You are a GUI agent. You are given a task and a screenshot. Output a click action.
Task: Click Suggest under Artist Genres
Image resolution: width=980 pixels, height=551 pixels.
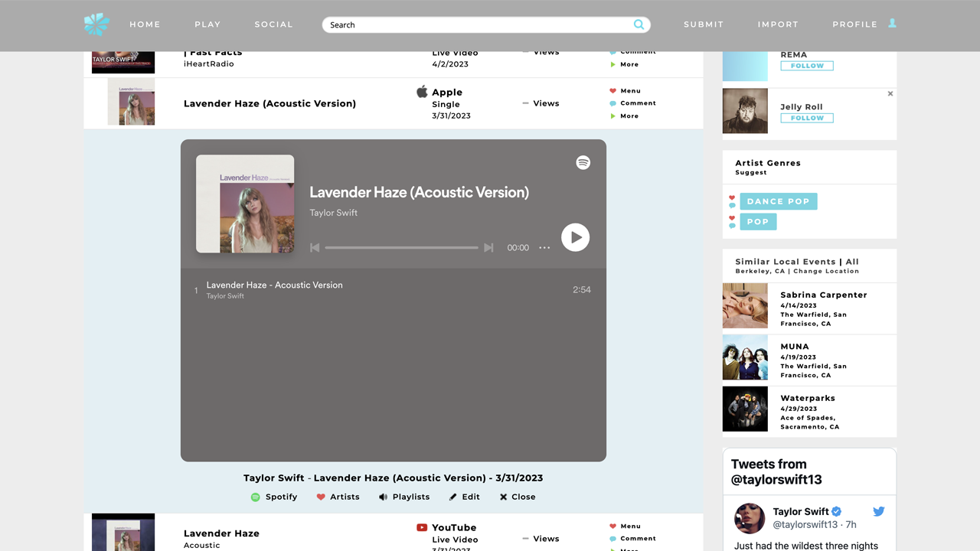point(750,173)
